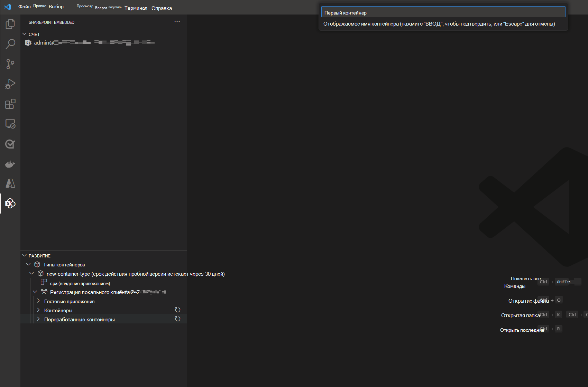Expand the Гостевые приложения node
This screenshot has width=588, height=387.
click(x=38, y=301)
